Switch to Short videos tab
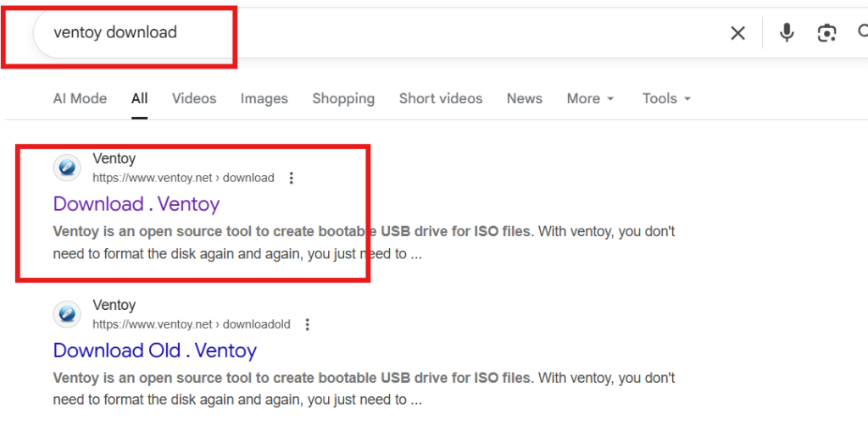The image size is (868, 442). coord(441,98)
